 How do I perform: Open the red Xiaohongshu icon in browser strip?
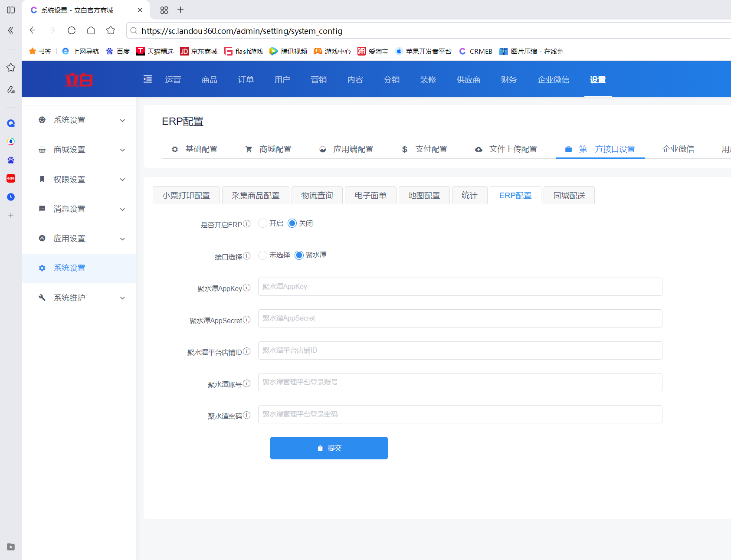(x=11, y=178)
